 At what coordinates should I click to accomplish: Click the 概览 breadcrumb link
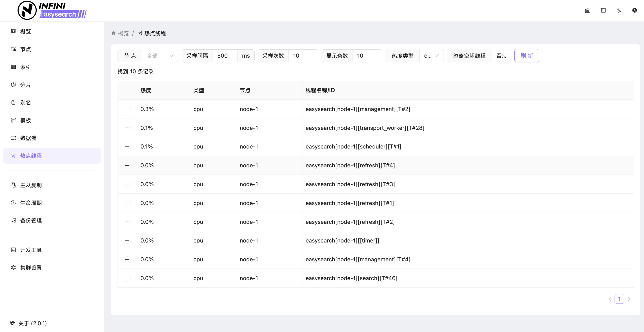[123, 33]
